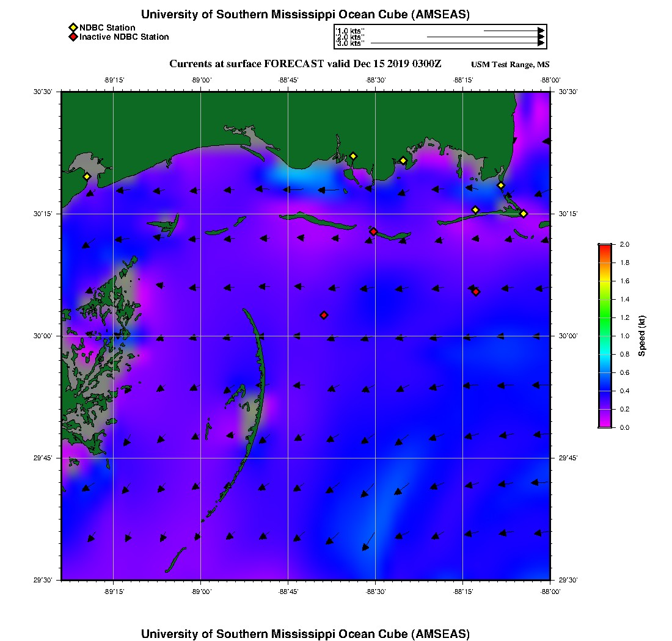The image size is (672, 641).
Task: Click the right axis latitude label 29'30'
Action: pyautogui.click(x=568, y=580)
